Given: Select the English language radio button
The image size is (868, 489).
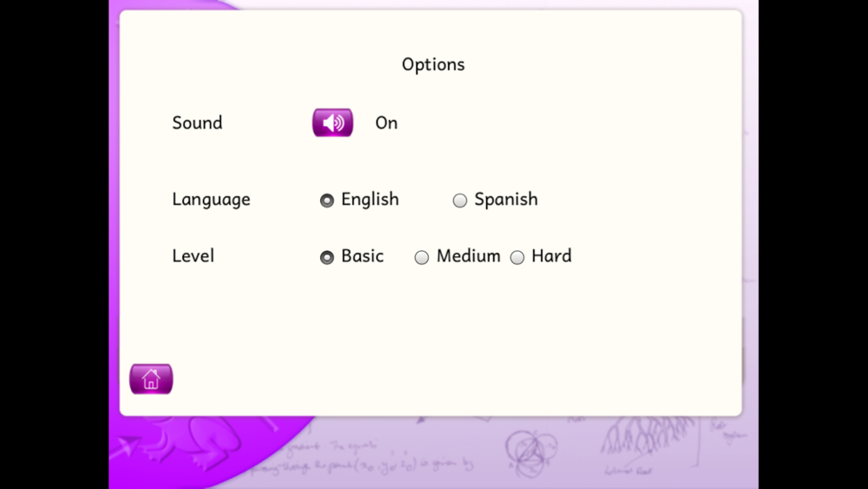Looking at the screenshot, I should 327,200.
